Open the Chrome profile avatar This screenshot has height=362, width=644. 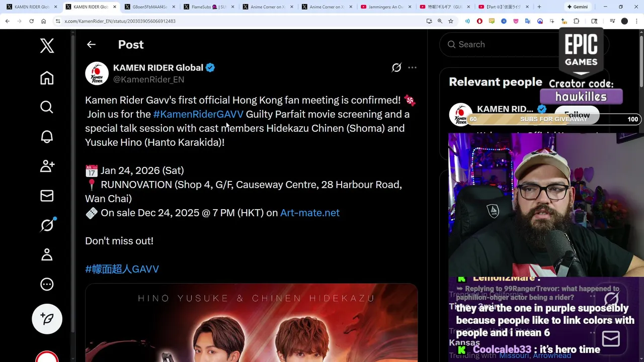pos(624,21)
